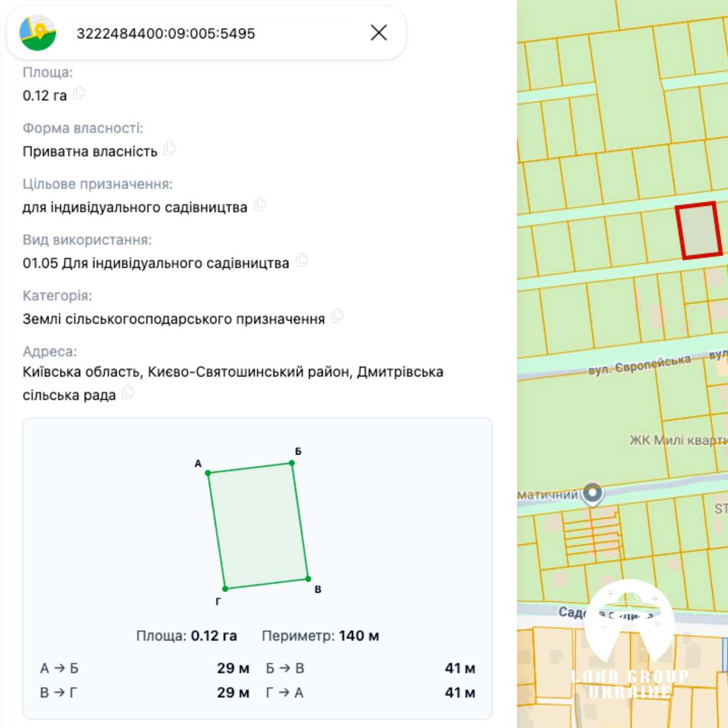Viewport: 728px width, 728px height.
Task: Click the map logo icon beside the cadastral number
Action: click(38, 33)
